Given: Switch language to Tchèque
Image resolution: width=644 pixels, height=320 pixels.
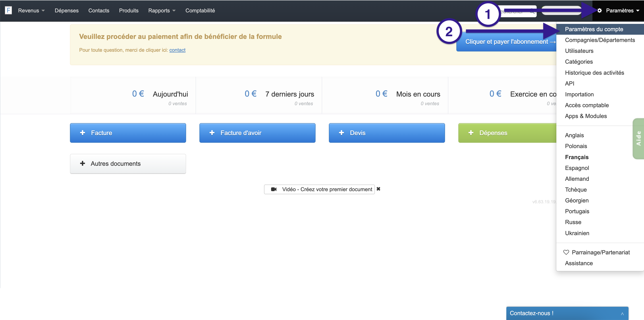Looking at the screenshot, I should coord(600,190).
